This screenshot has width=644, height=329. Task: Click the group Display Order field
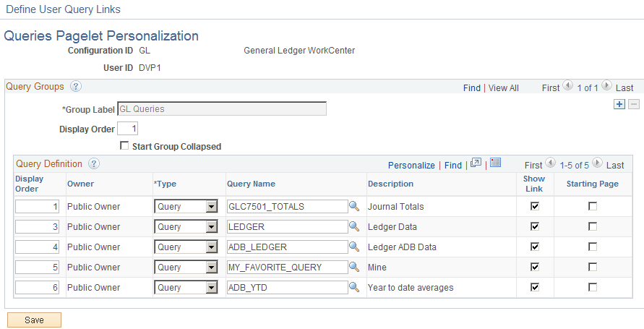point(128,129)
